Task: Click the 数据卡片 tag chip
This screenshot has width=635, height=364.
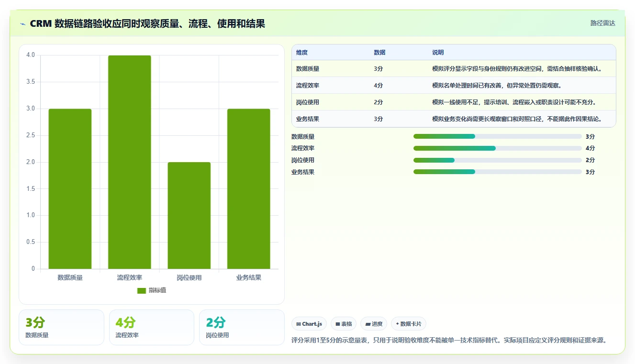Action: point(408,324)
